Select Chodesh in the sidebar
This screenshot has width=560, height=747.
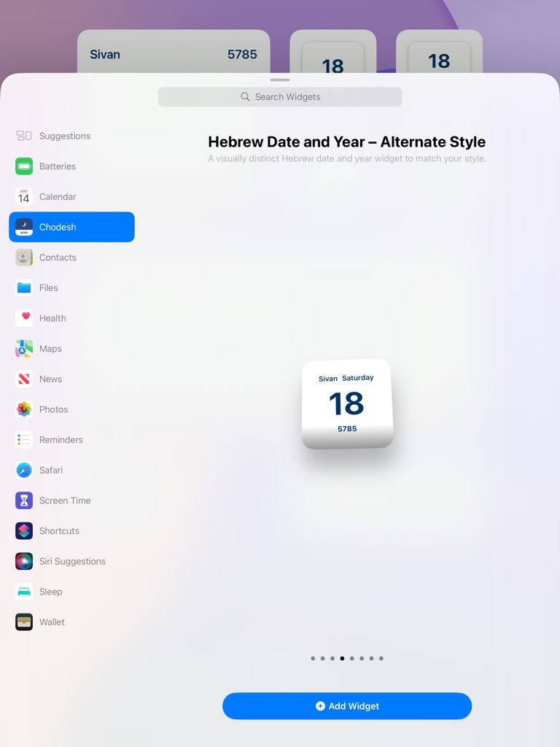coord(72,228)
